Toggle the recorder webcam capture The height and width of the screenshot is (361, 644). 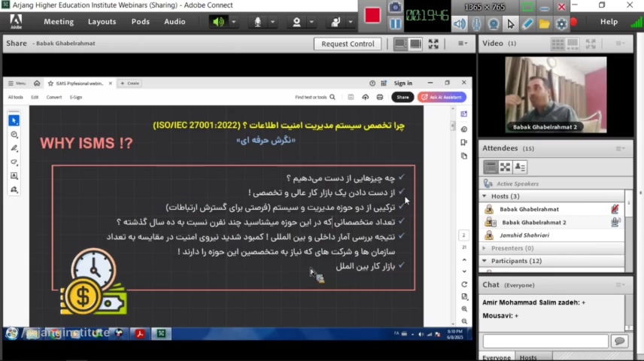pos(494,24)
